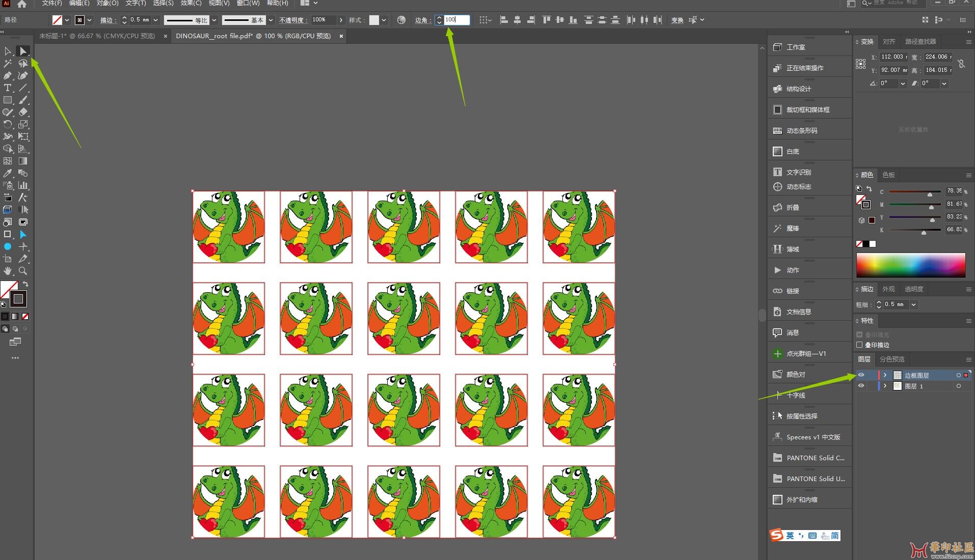Click the X position field in Transform panel
The width and height of the screenshot is (975, 560).
coord(894,57)
